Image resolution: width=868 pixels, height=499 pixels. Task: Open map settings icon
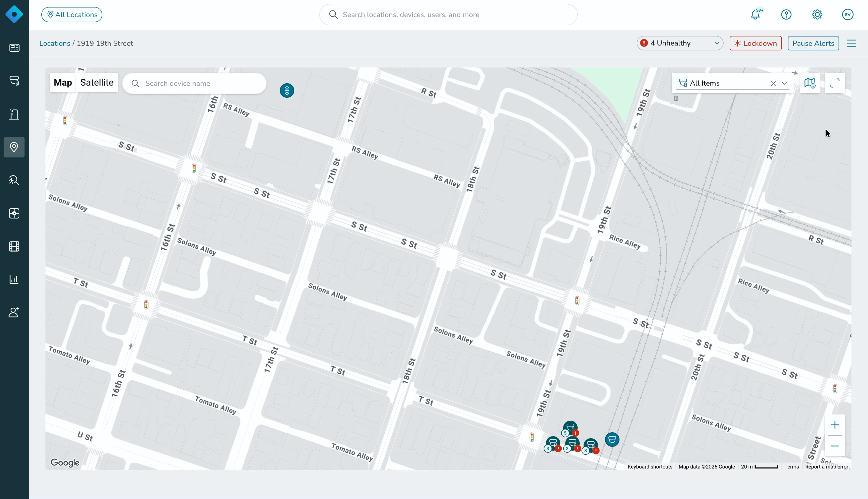810,83
